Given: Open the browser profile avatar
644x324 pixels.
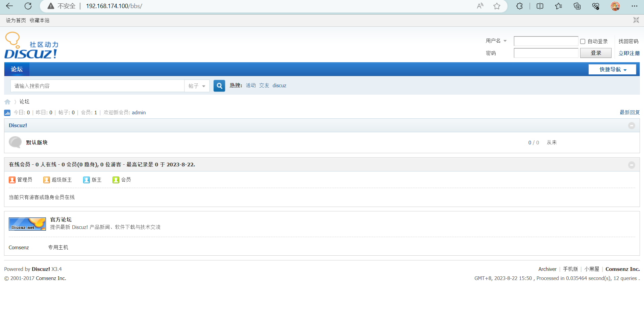Looking at the screenshot, I should click(x=615, y=6).
